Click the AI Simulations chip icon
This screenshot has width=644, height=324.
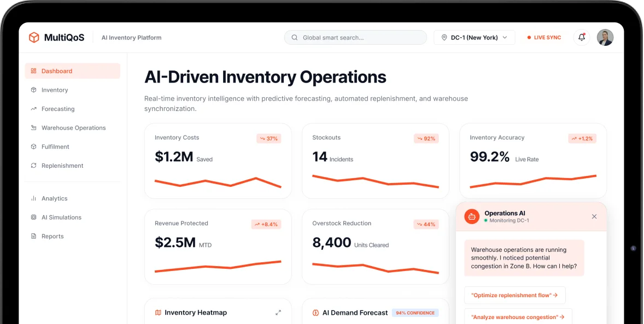(x=34, y=217)
